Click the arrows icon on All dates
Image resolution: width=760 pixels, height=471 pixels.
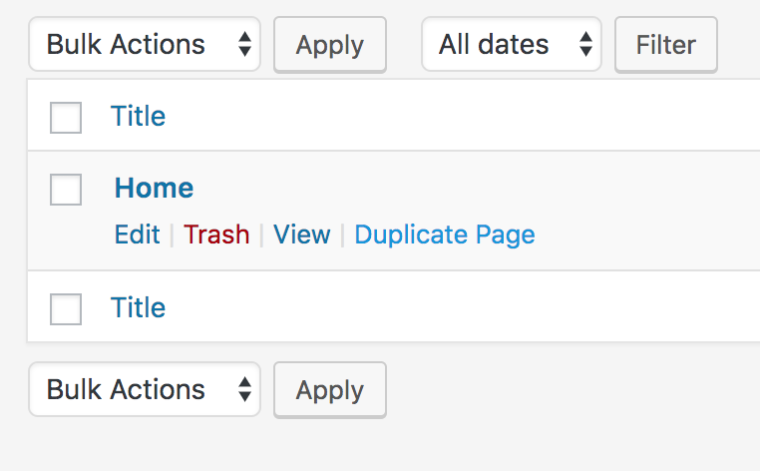pos(586,45)
